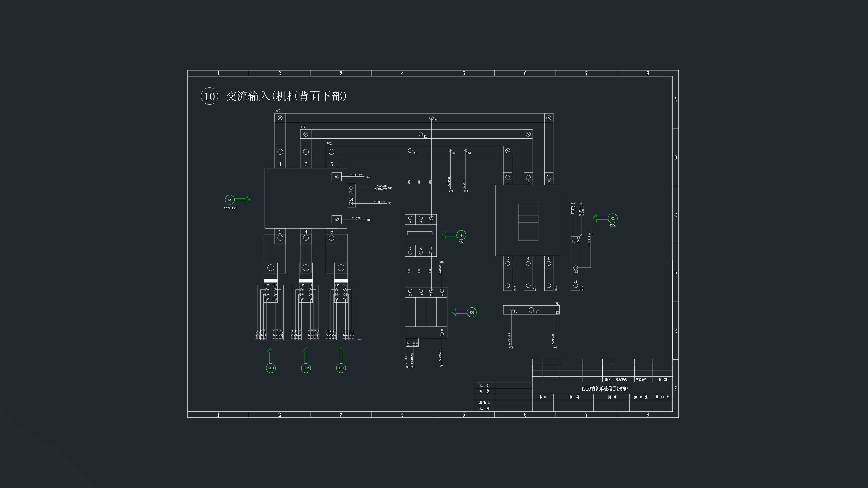Click the AC1 busbar label
The image size is (868, 488).
pyautogui.click(x=329, y=143)
